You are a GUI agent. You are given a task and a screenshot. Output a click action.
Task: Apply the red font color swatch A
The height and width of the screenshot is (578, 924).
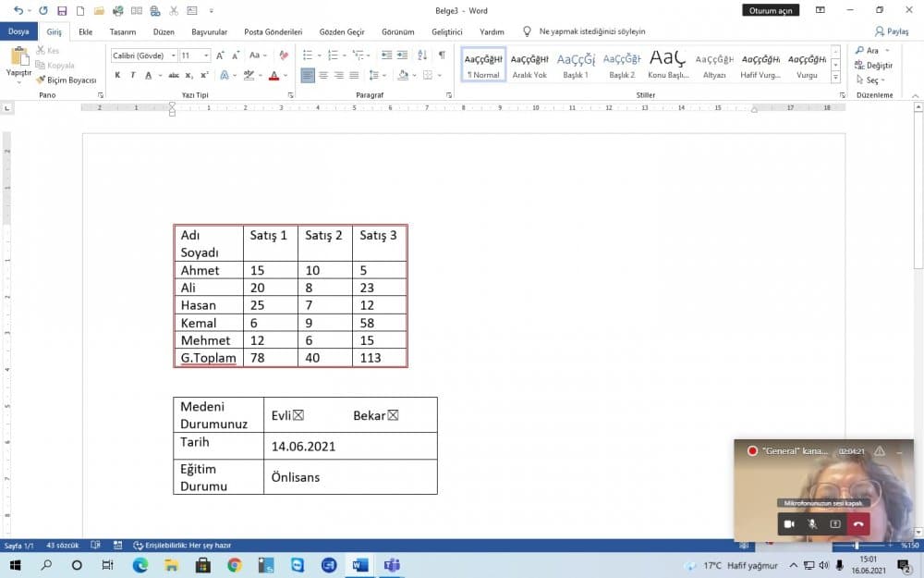coord(274,75)
